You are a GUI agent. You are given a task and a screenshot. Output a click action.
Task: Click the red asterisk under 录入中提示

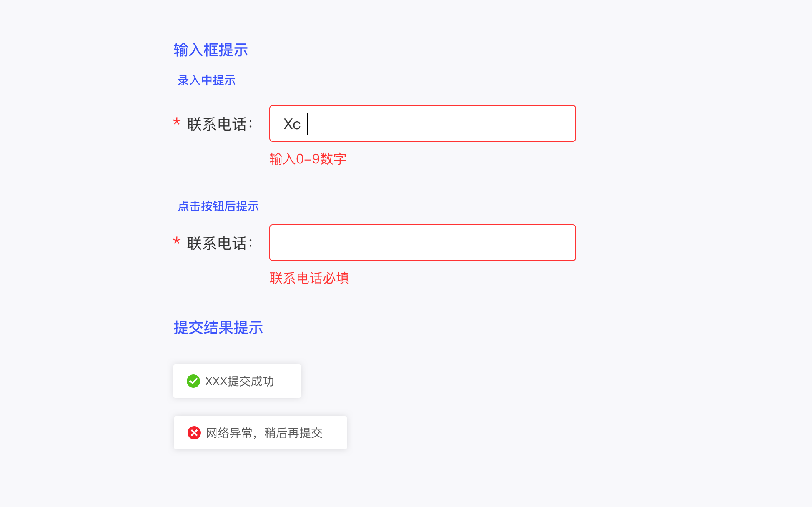177,123
